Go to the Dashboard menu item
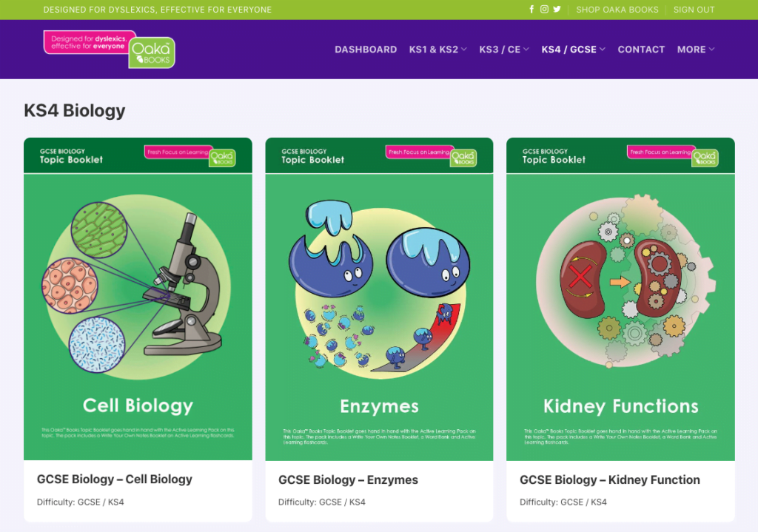Screen dimensions: 758x532 tap(366, 50)
